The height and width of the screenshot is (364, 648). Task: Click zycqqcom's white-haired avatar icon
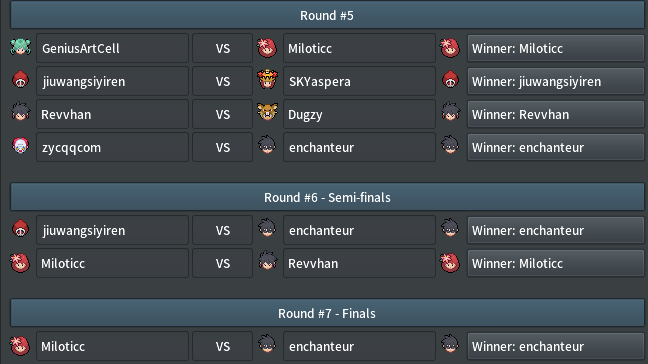tap(20, 145)
